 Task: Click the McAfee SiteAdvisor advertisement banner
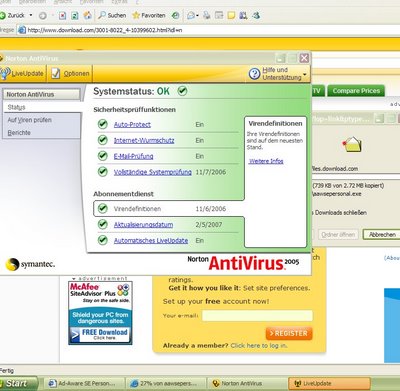pyautogui.click(x=100, y=313)
